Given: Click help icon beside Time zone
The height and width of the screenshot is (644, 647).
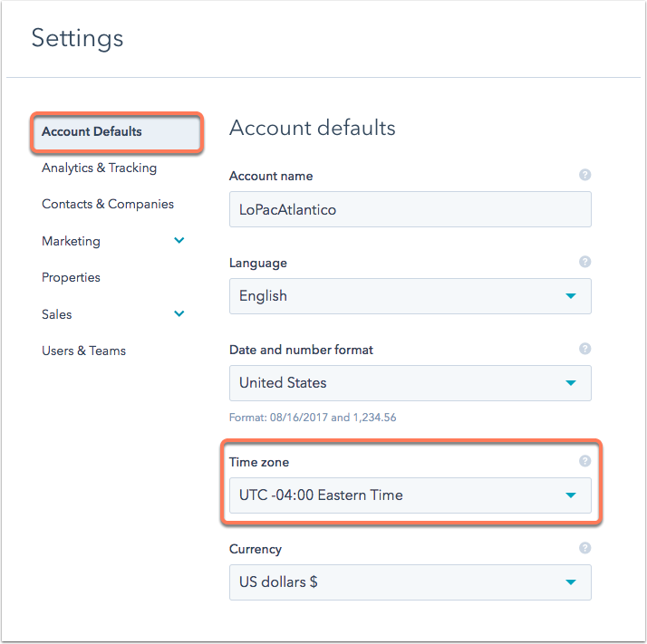Looking at the screenshot, I should coord(584,461).
